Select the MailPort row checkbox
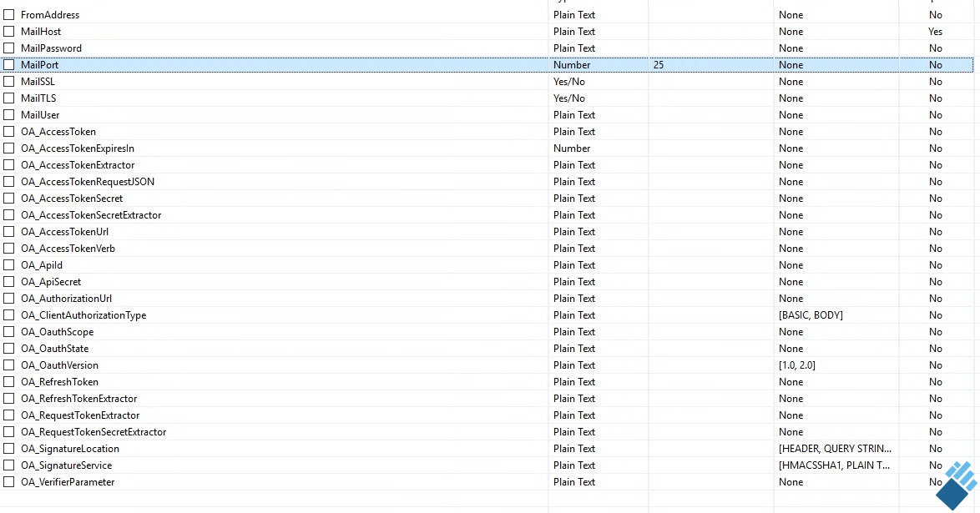The image size is (980, 513). (8, 64)
